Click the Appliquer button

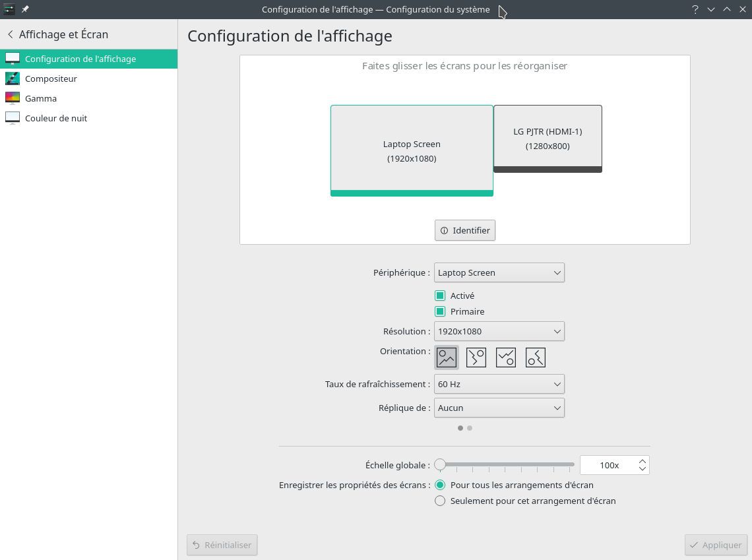tap(716, 545)
